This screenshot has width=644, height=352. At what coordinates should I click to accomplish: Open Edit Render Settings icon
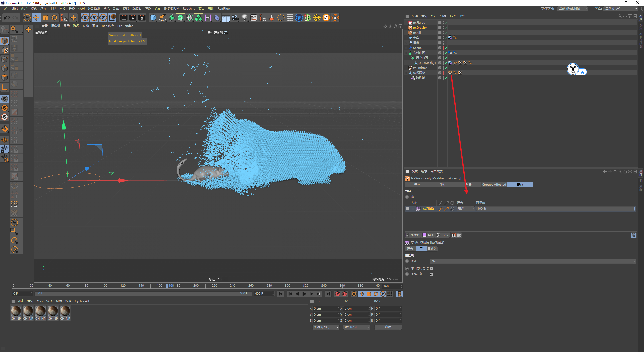(x=142, y=18)
